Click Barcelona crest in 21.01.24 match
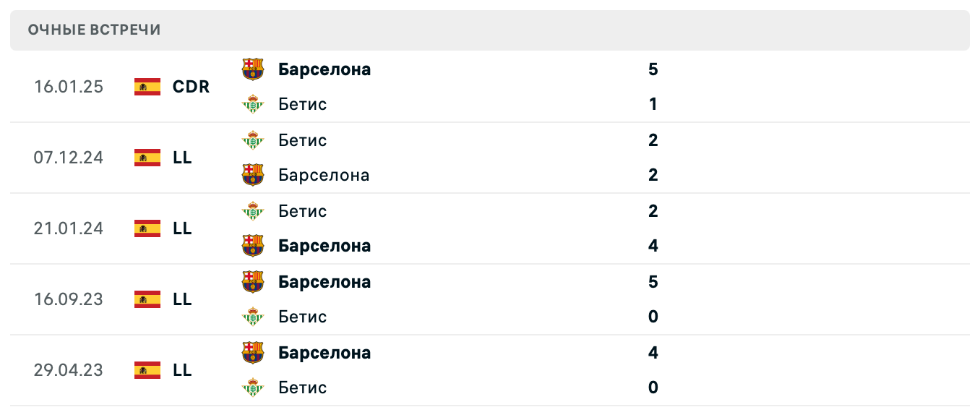Screen dimensions: 980x415 [253, 246]
